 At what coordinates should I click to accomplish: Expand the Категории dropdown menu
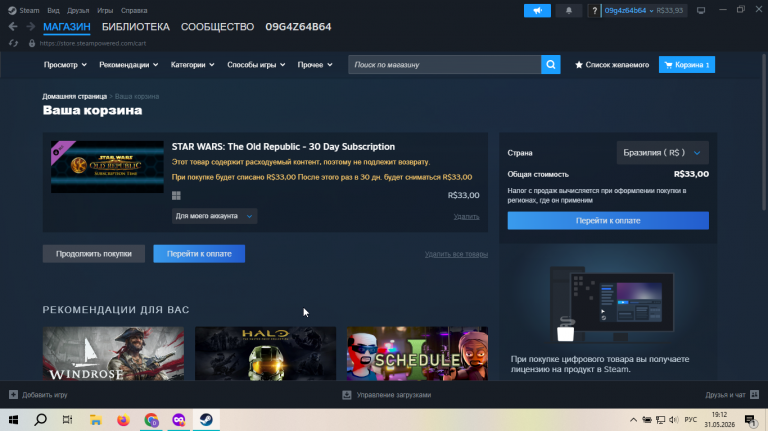click(192, 65)
